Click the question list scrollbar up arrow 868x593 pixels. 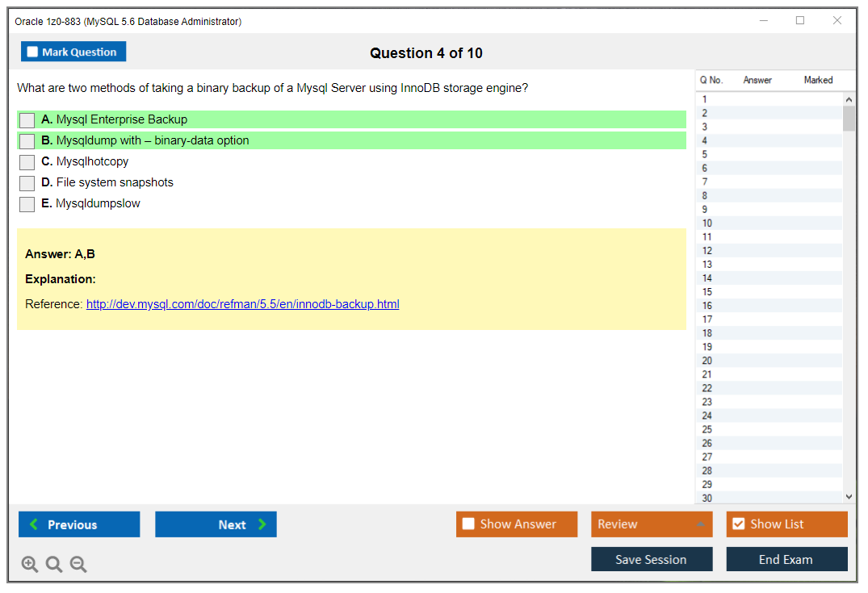(x=849, y=98)
